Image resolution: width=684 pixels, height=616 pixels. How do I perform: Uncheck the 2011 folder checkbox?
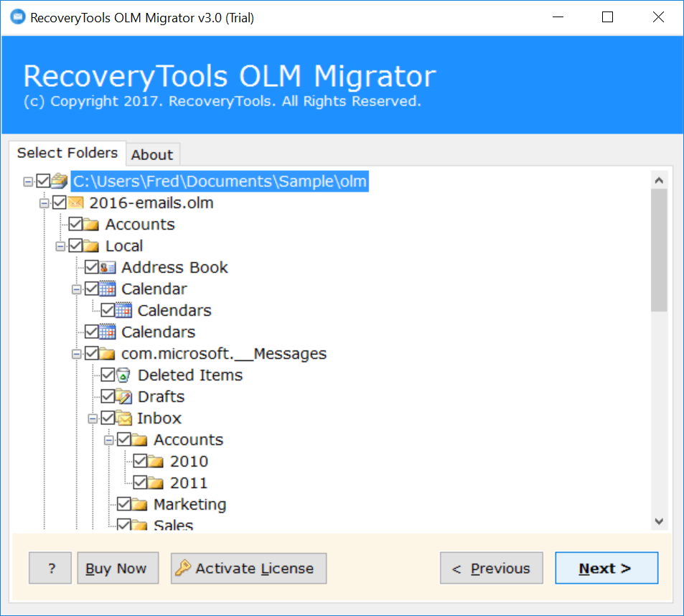[x=140, y=482]
